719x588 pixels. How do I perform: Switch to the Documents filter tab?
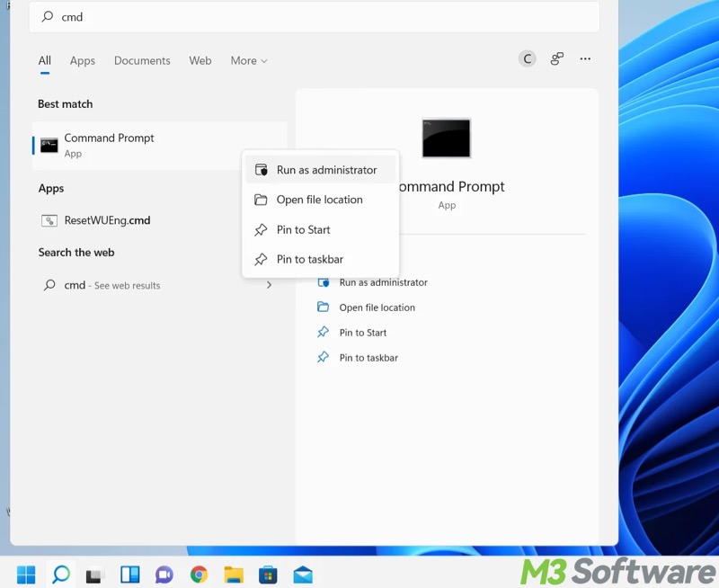142,61
